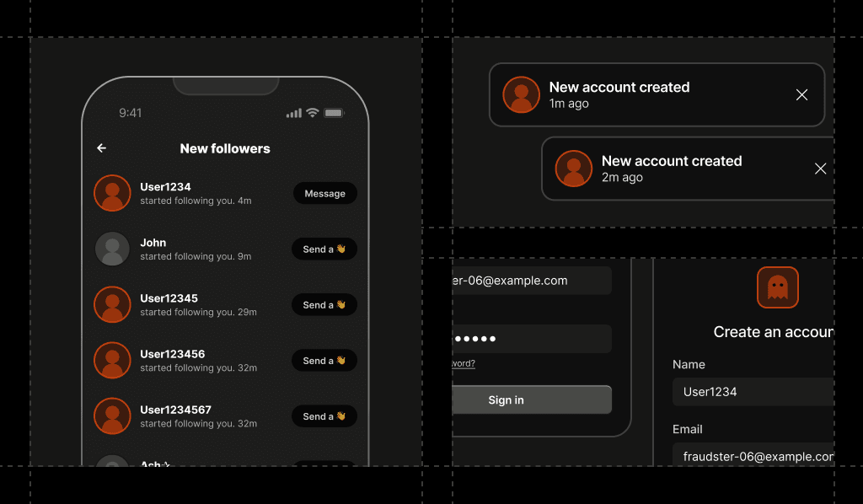Open User1234's orange profile avatar
This screenshot has width=863, height=504.
[112, 193]
